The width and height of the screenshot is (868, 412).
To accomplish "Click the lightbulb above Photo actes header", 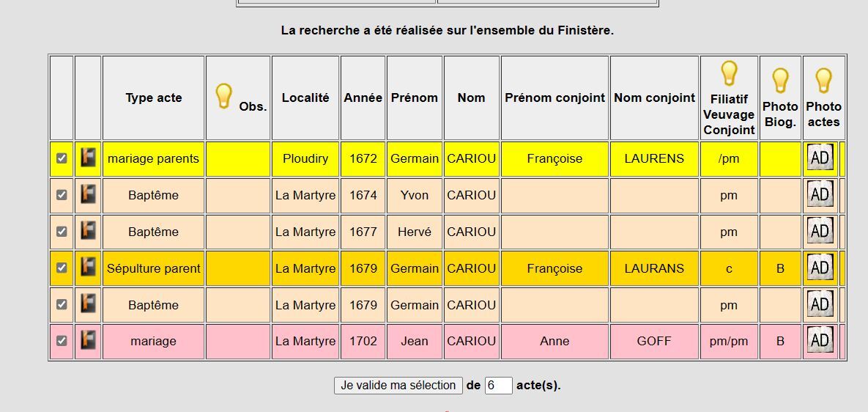I will click(823, 80).
